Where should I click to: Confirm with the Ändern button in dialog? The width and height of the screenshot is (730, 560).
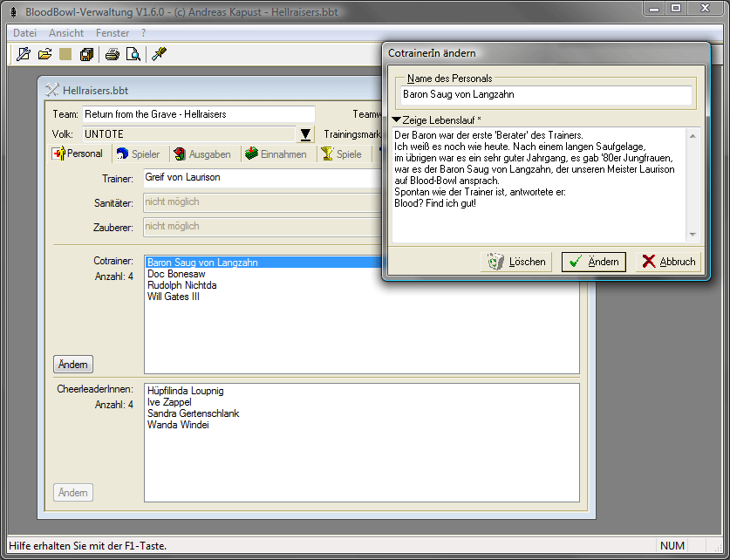click(593, 262)
